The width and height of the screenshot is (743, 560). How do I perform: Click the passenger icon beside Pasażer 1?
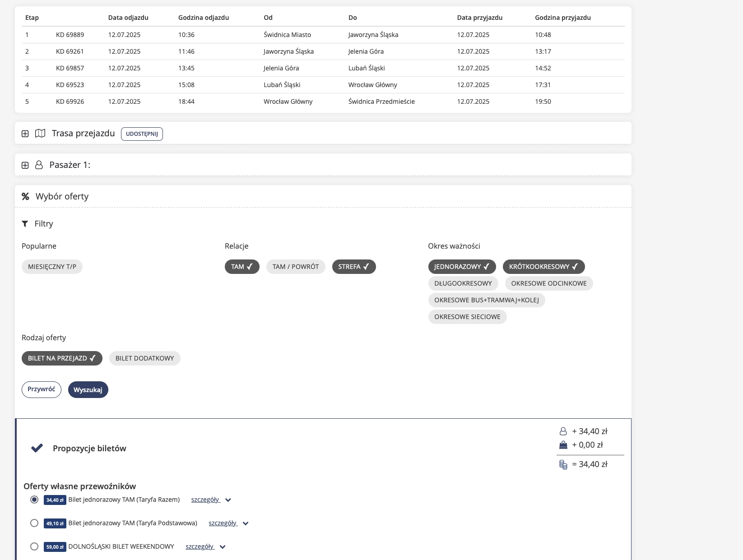pos(39,165)
